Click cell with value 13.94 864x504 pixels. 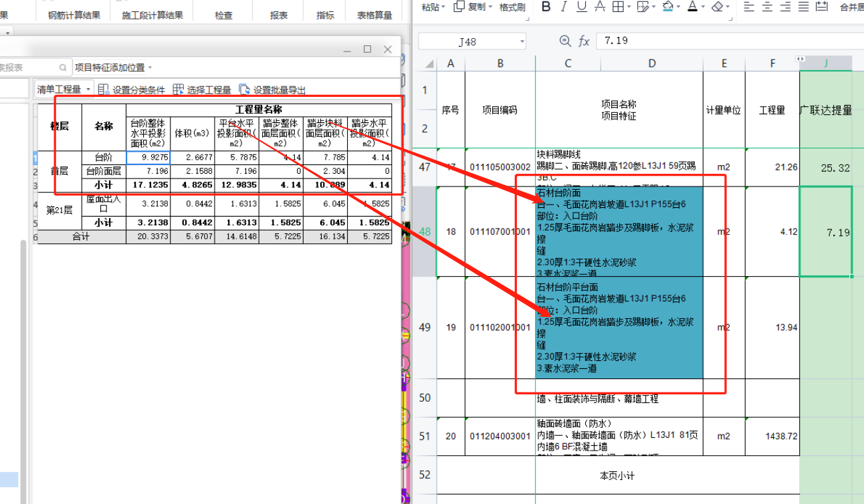[772, 328]
